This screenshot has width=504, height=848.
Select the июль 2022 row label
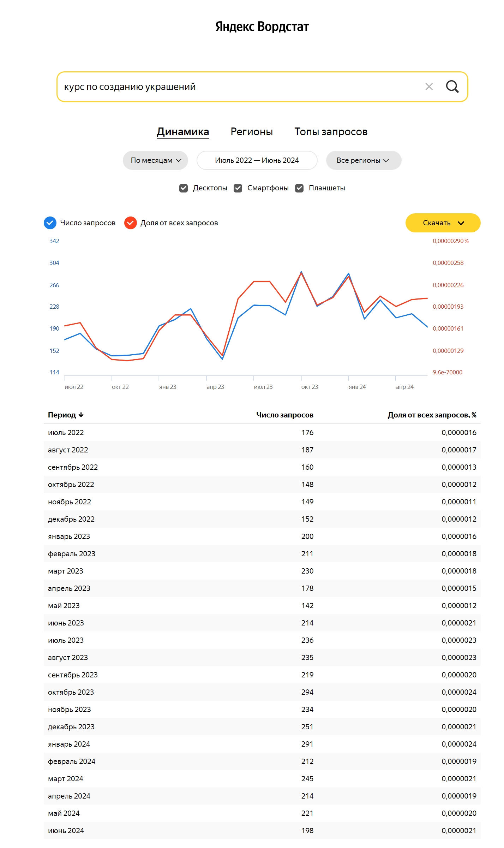tap(66, 433)
